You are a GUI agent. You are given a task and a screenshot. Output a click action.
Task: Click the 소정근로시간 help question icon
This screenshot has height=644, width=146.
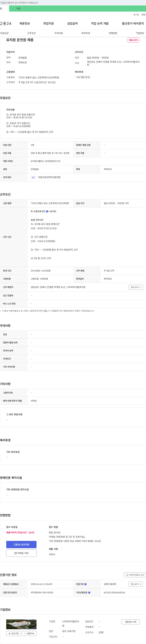pyautogui.click(x=47, y=212)
